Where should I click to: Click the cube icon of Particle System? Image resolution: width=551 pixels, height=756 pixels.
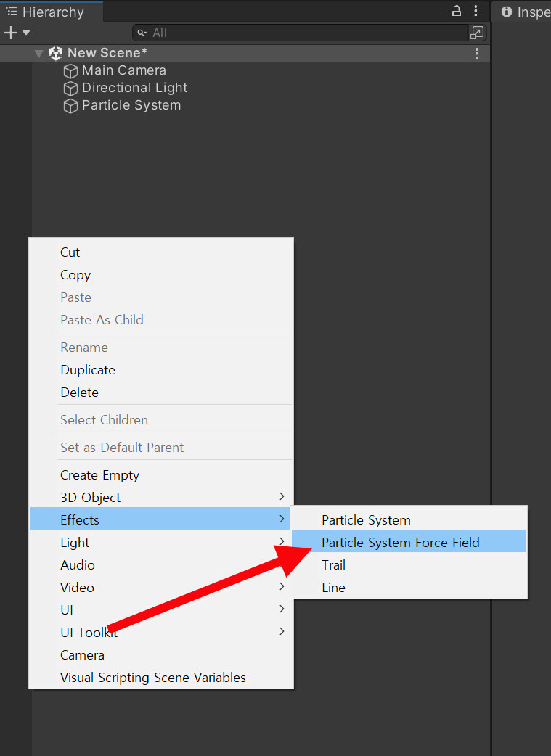[70, 106]
